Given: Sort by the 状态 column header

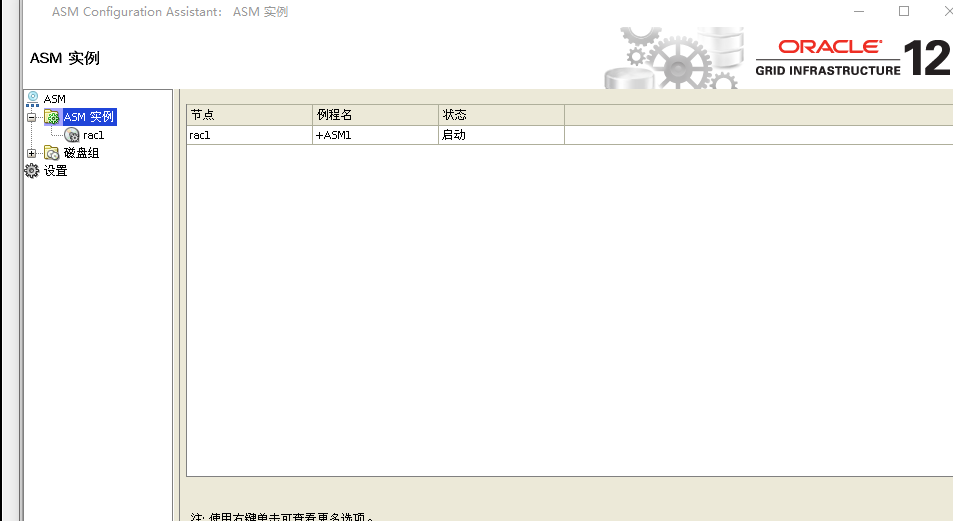Looking at the screenshot, I should (x=501, y=115).
